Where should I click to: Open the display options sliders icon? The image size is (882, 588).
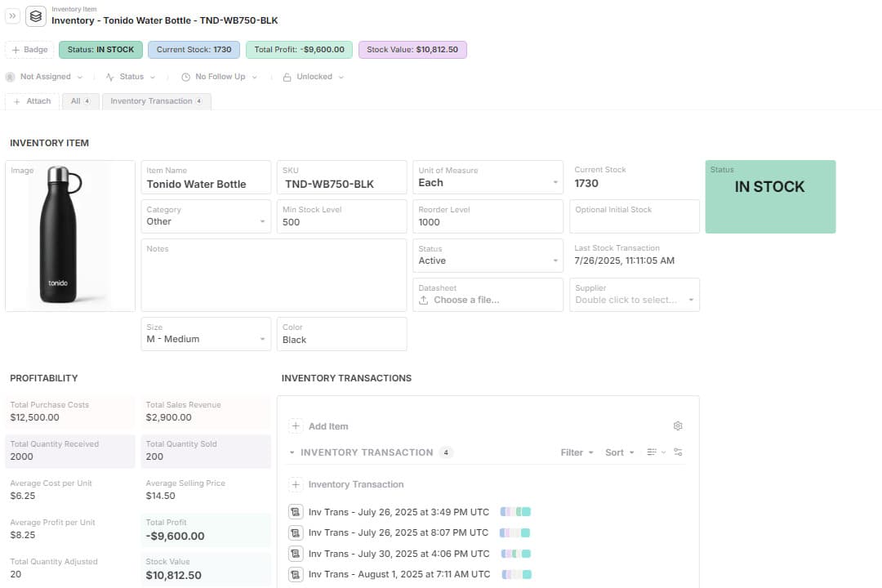point(677,452)
